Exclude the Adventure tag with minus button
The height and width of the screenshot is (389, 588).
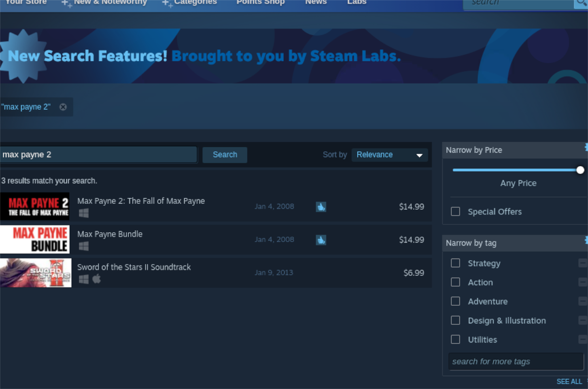tap(583, 301)
